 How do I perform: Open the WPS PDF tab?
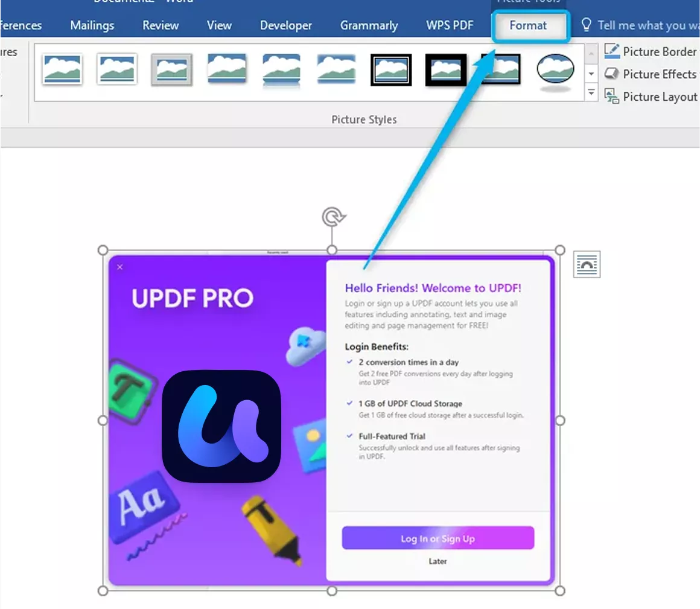pos(449,25)
